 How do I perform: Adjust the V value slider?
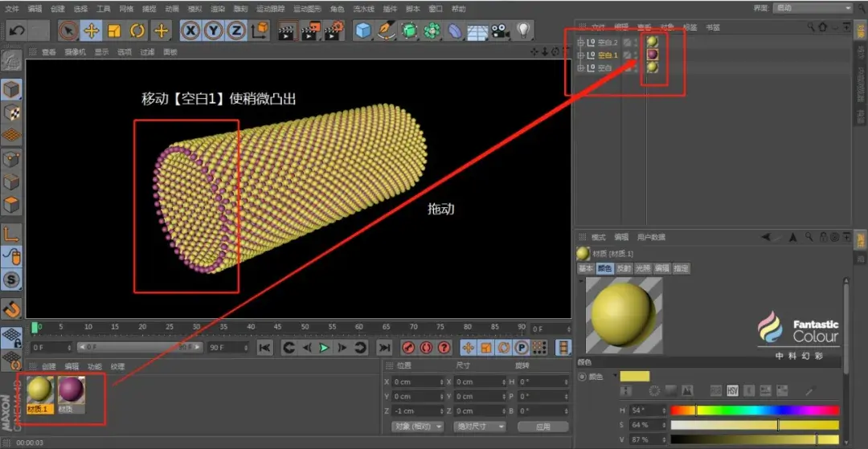[755, 439]
